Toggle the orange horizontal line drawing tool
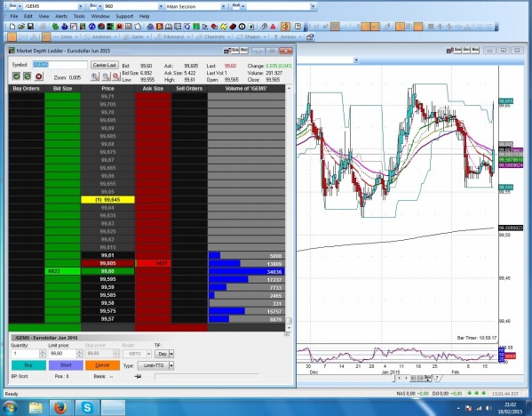 [x=46, y=36]
